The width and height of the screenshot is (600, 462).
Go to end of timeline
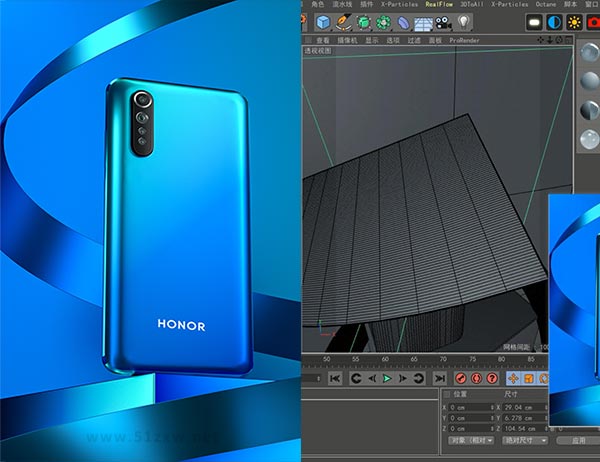coord(440,379)
